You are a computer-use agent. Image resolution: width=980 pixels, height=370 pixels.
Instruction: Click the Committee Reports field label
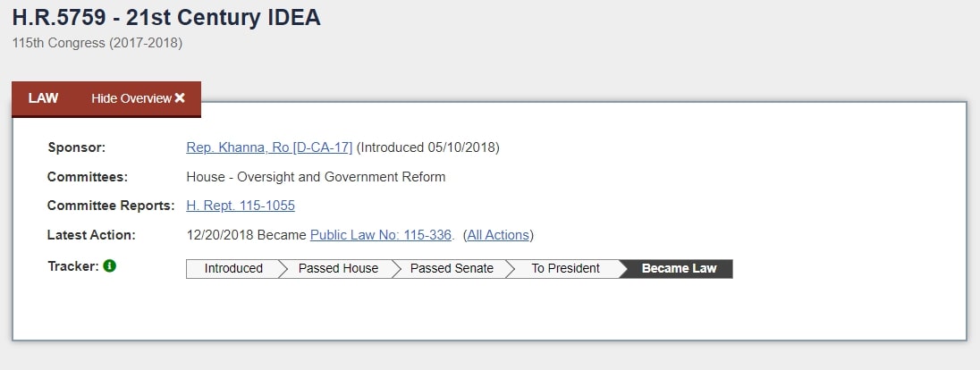pyautogui.click(x=111, y=206)
